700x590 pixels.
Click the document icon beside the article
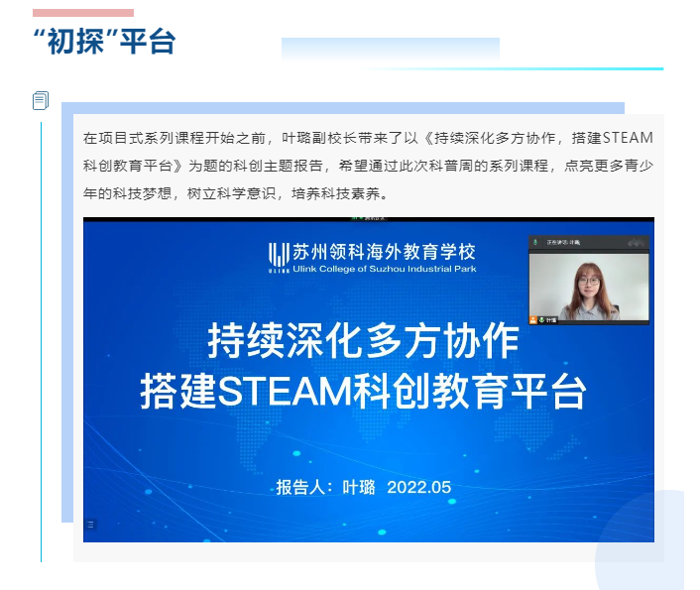pyautogui.click(x=41, y=100)
